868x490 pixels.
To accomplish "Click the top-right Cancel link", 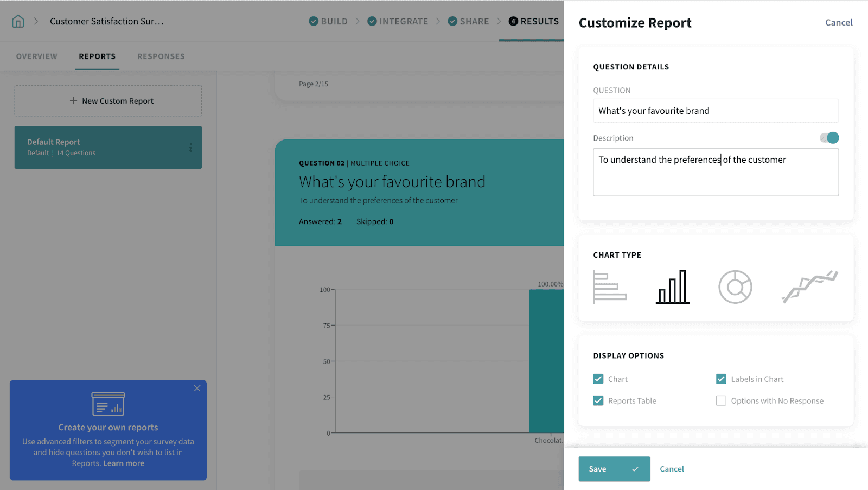I will 839,23.
